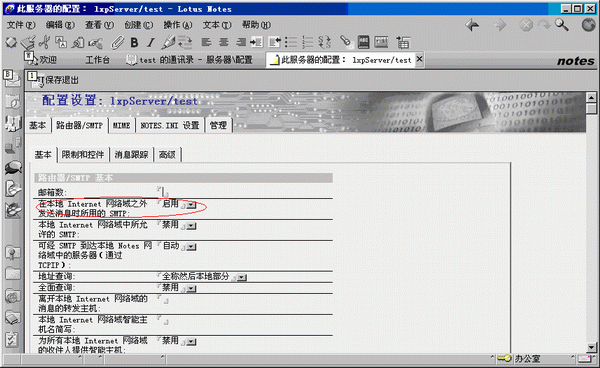This screenshot has width=600, height=368.
Task: Open NOTES.INI 设置 tab
Action: tap(170, 125)
